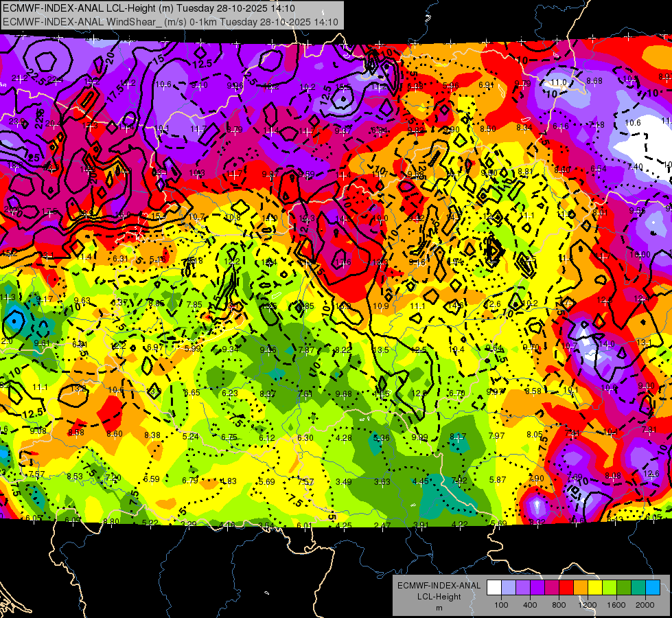The width and height of the screenshot is (672, 618).
Task: Click the data point labeled 8.80
Action: 111,521
